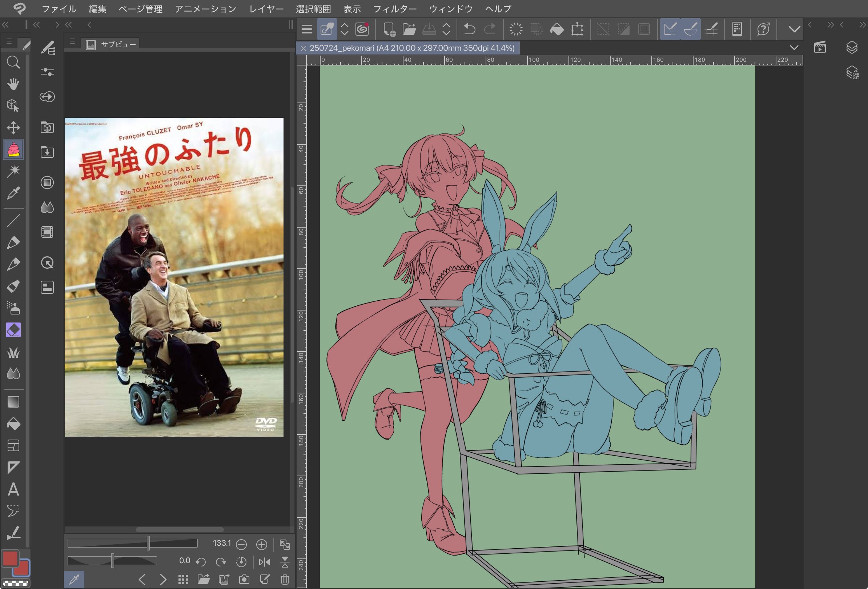
Task: Click the Open file folder icon
Action: coord(409,29)
